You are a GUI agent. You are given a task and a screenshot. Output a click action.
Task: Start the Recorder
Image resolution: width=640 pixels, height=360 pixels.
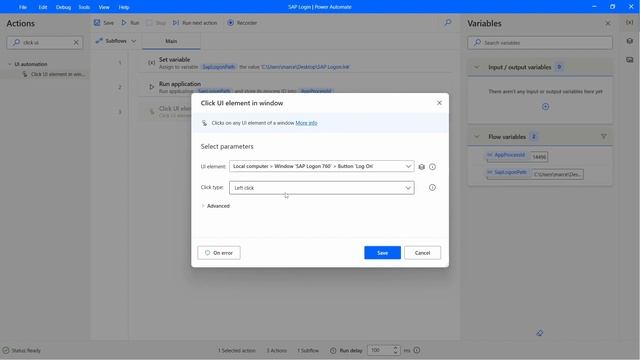click(x=242, y=23)
